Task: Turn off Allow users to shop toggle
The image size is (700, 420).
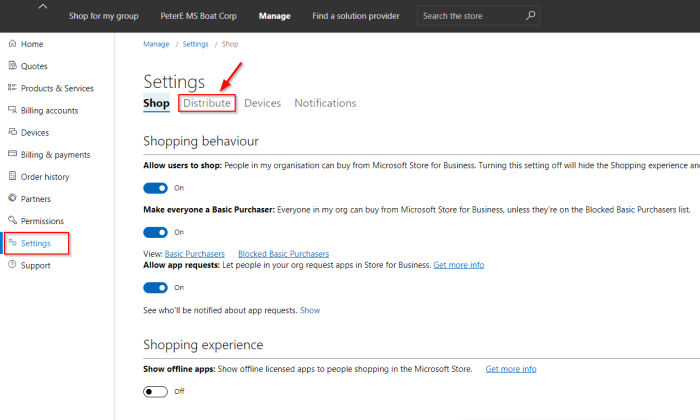Action: [x=155, y=188]
